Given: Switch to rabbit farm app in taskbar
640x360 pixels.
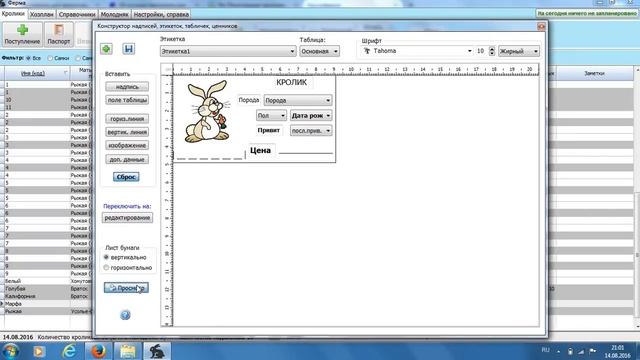Looking at the screenshot, I should (x=157, y=351).
